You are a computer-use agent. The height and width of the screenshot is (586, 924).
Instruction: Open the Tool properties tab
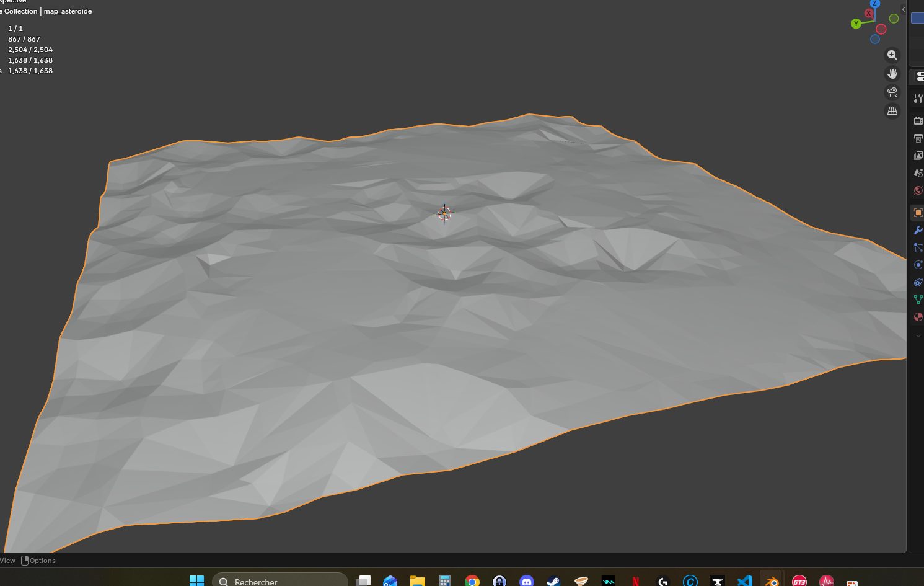[x=918, y=99]
